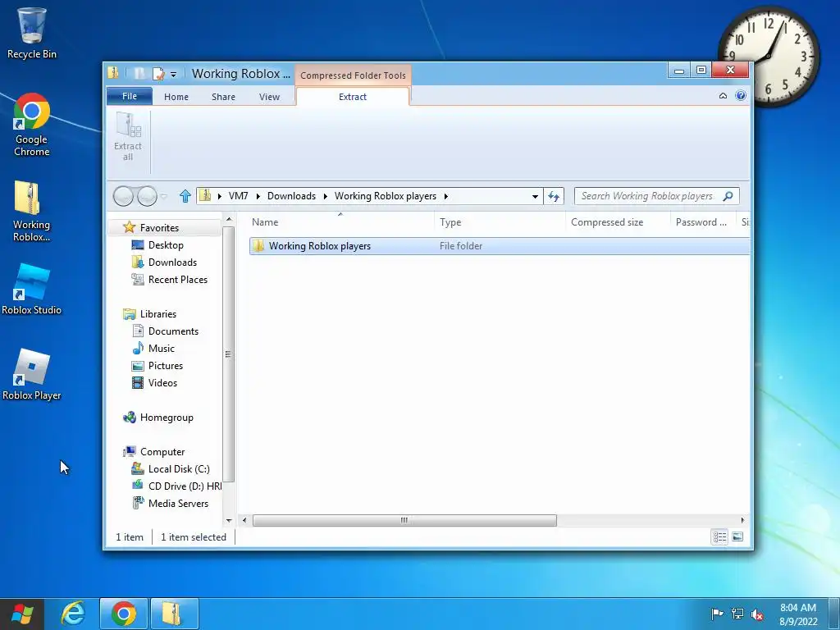
Task: Open the CD Drive (D:) entry
Action: click(176, 486)
